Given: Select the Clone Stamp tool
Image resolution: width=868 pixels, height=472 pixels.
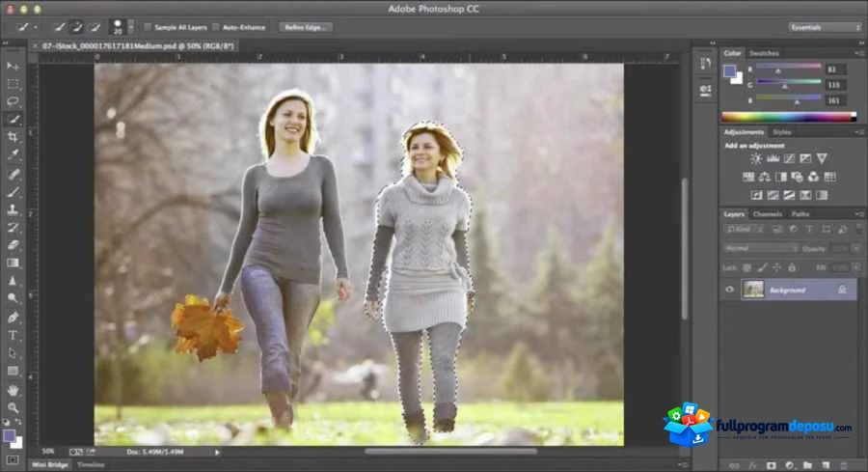Looking at the screenshot, I should pos(13,209).
